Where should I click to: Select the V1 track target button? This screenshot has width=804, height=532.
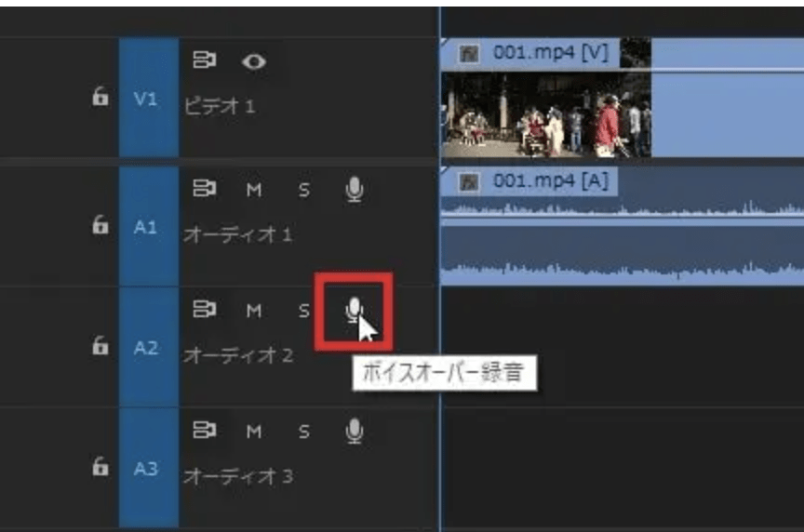coord(147,98)
